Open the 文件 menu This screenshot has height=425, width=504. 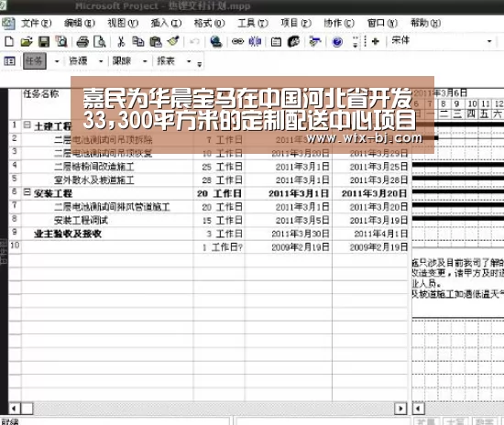coord(36,23)
